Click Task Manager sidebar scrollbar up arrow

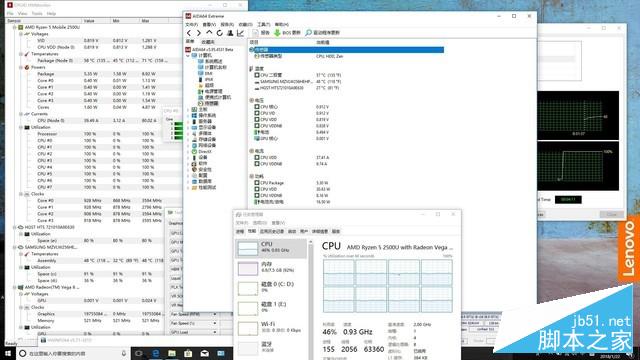311,242
